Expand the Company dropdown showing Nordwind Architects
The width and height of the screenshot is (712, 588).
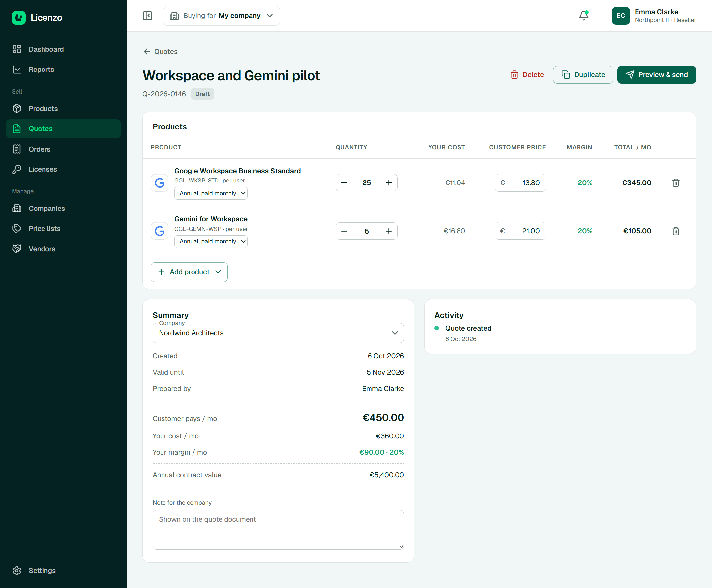278,333
